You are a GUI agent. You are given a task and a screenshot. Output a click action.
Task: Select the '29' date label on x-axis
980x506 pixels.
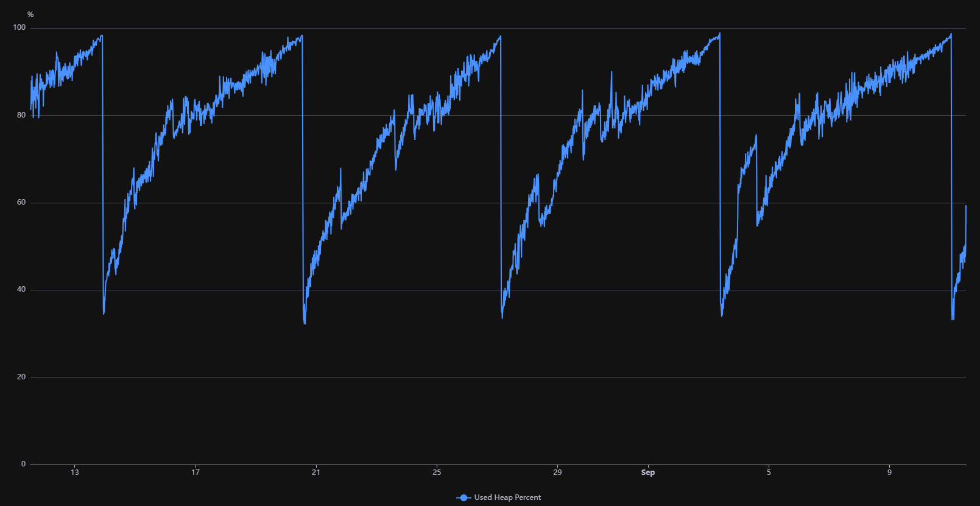pos(557,473)
